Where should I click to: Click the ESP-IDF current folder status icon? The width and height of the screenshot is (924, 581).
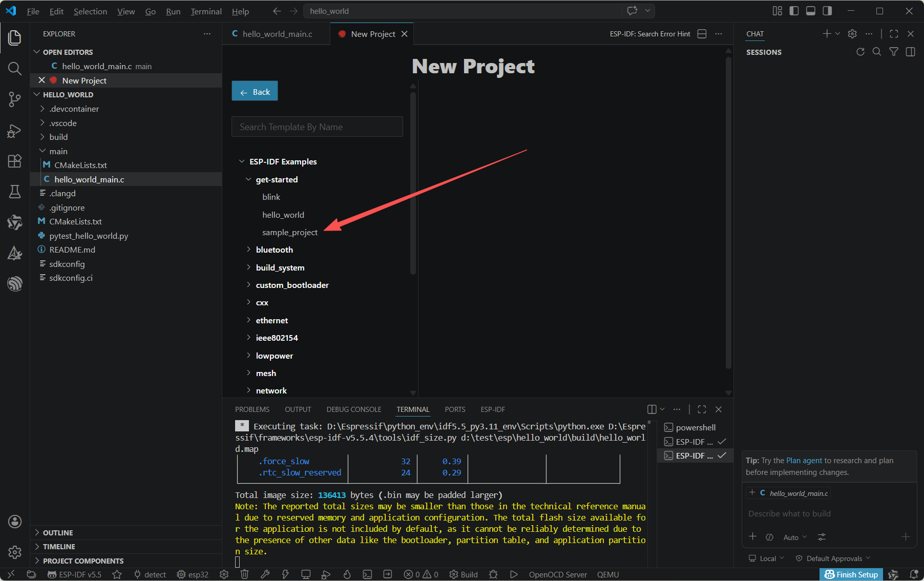31,574
